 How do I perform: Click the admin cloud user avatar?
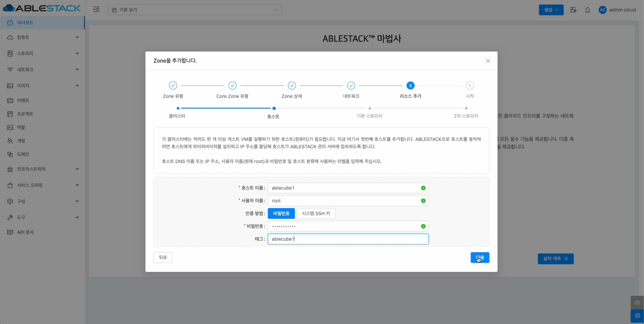click(x=602, y=10)
